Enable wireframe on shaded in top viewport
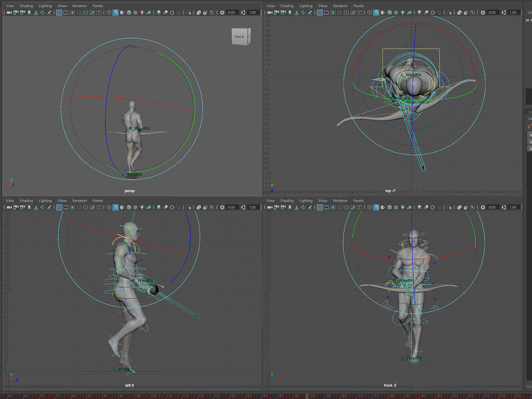The width and height of the screenshot is (532, 399). click(389, 12)
